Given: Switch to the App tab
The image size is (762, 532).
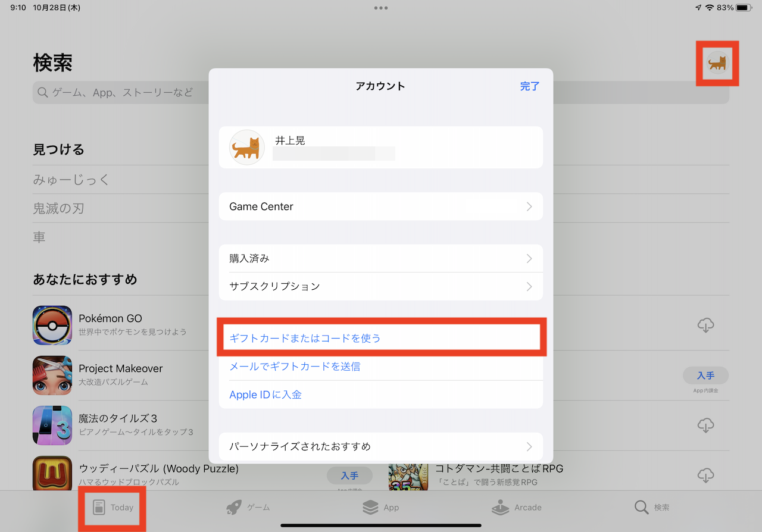Looking at the screenshot, I should 381,508.
